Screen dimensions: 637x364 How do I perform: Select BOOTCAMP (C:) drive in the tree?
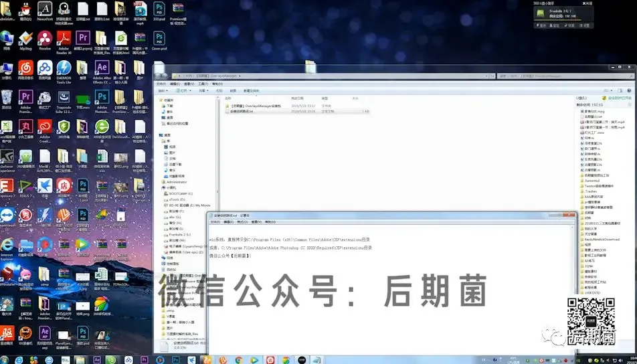179,194
